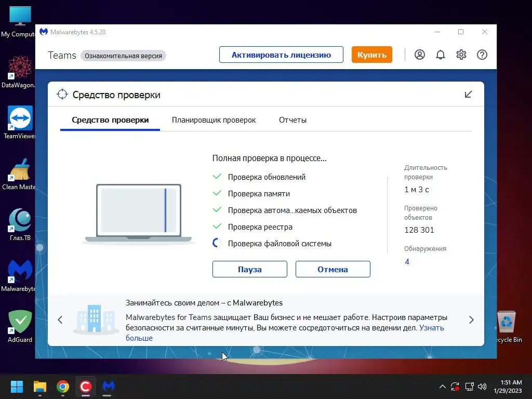Click the laptop scanning progress illustration
This screenshot has height=399, width=532.
(138, 214)
